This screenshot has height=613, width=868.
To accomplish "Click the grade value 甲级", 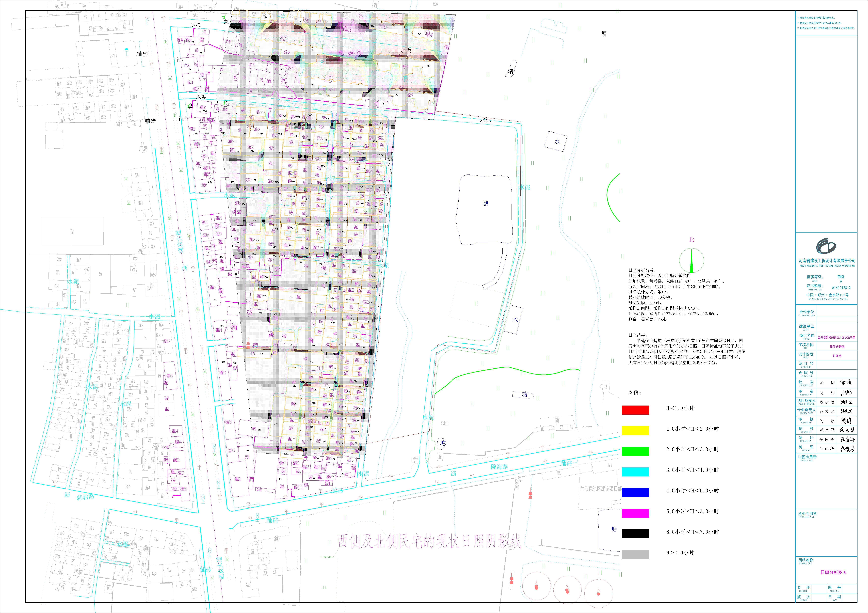I will tap(841, 277).
